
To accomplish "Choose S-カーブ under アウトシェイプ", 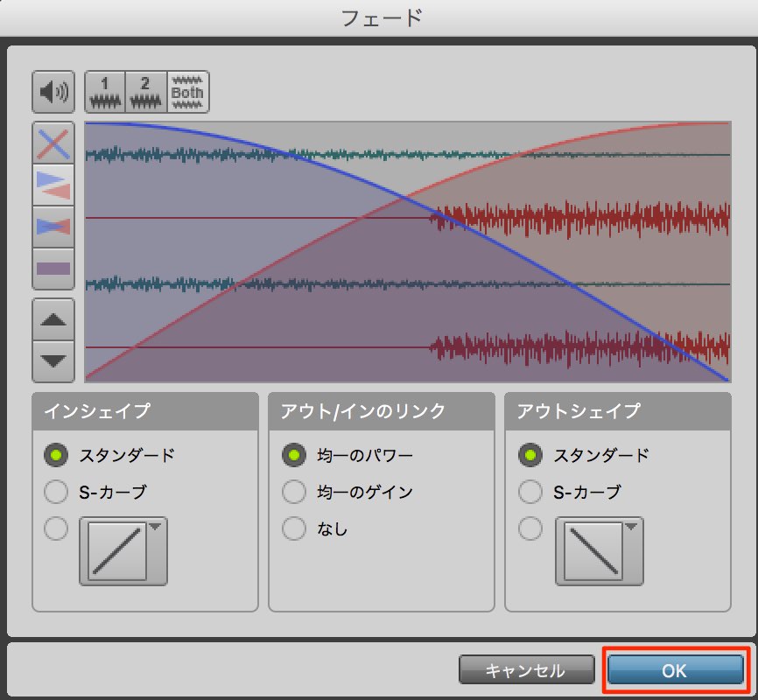I will pyautogui.click(x=530, y=492).
